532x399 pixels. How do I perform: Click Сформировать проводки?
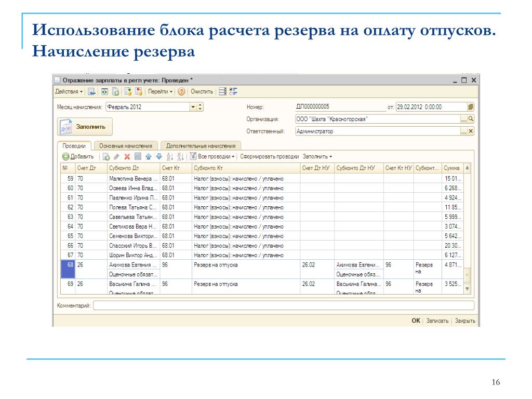(x=270, y=157)
